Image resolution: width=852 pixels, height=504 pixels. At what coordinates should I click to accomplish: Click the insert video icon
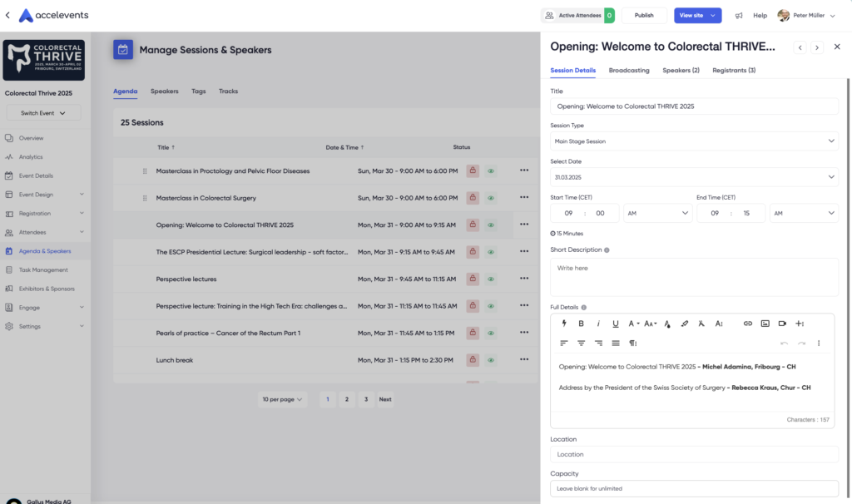point(782,324)
